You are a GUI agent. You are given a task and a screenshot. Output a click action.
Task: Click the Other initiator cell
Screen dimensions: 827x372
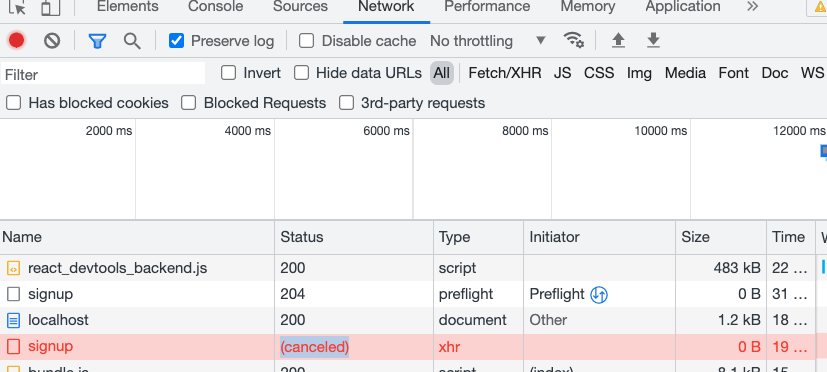click(x=549, y=320)
